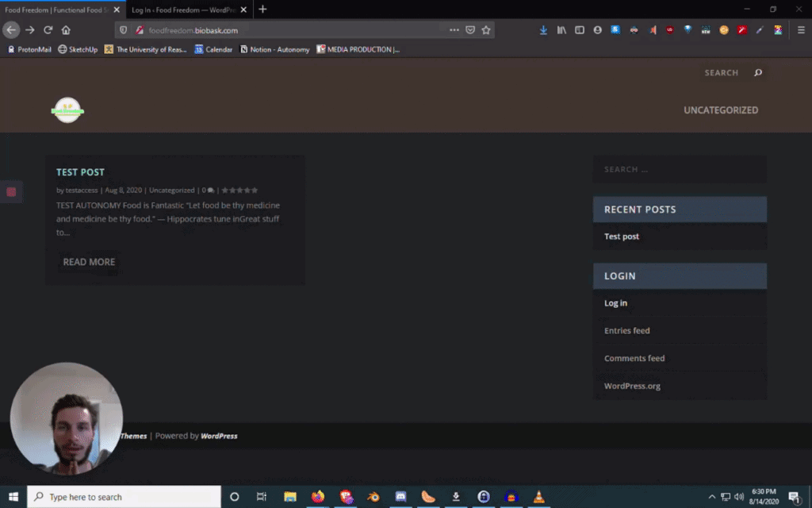Open Firefox downloads panel
Viewport: 812px width, 508px height.
pos(543,30)
